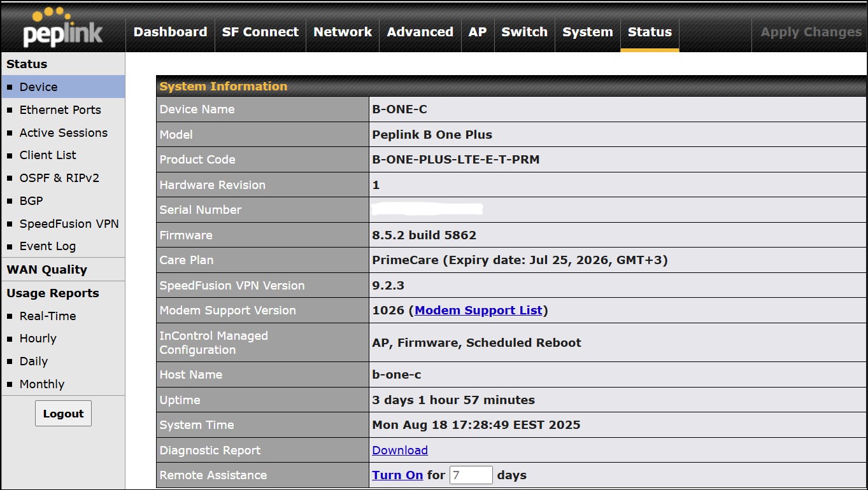Click the Apply Changes button
Image resolution: width=868 pixels, height=490 pixels.
pos(811,32)
